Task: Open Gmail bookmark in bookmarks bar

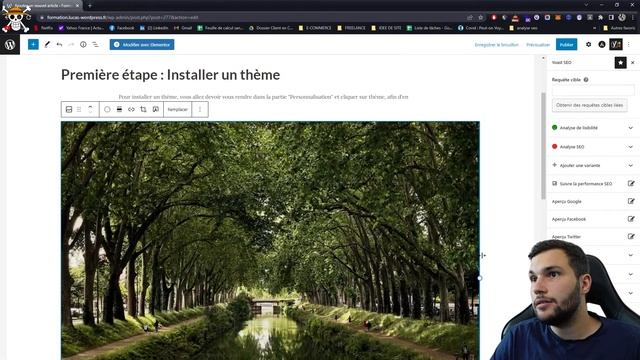Action: [183, 28]
